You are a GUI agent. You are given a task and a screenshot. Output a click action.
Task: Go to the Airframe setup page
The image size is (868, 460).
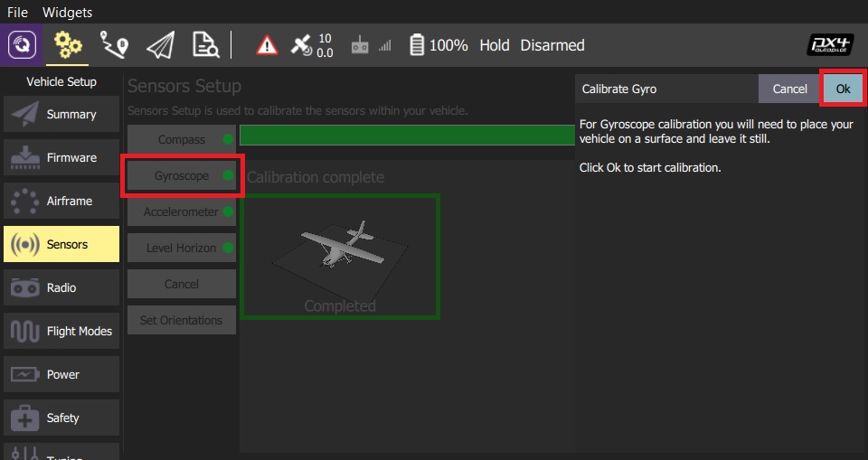click(61, 202)
